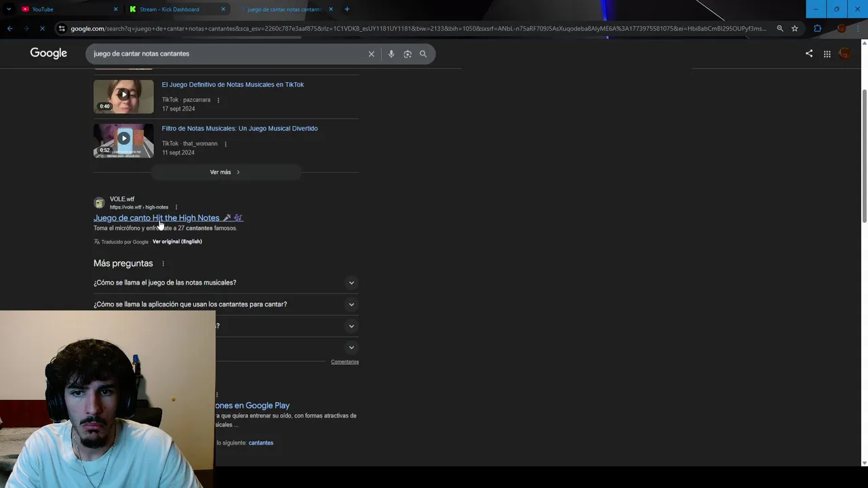Expand ¿Cómo se llama el juego de notas musicales?
868x488 pixels.
click(x=226, y=283)
